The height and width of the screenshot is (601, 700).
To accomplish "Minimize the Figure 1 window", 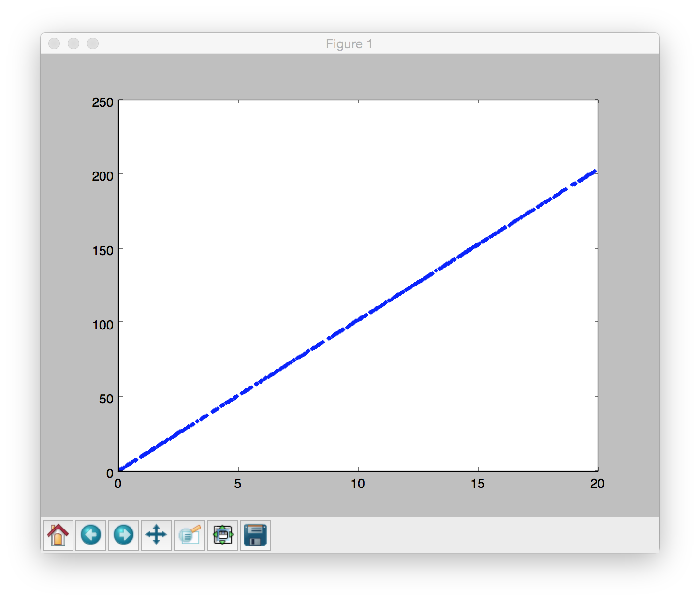I will tap(73, 43).
